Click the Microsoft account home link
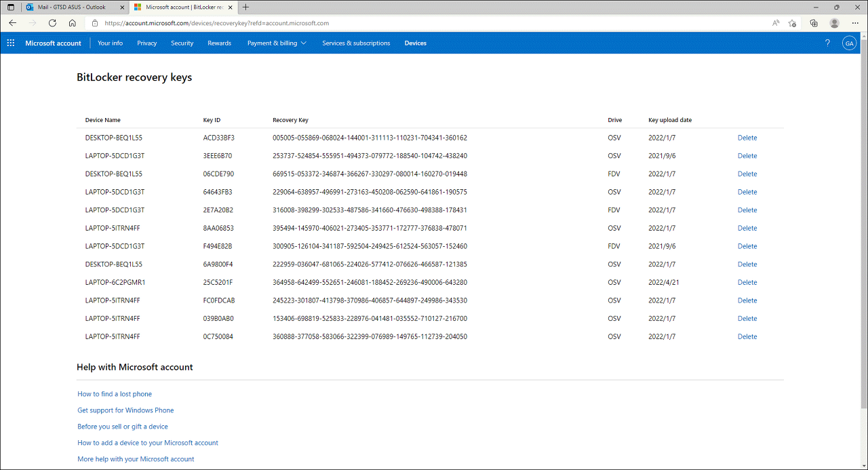Screen dimensions: 868x470 click(53, 43)
